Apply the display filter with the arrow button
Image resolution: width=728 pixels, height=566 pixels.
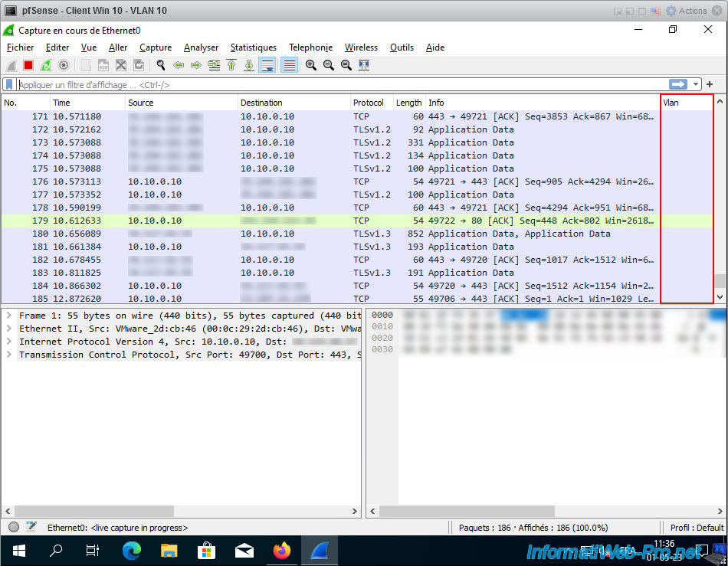tap(678, 84)
